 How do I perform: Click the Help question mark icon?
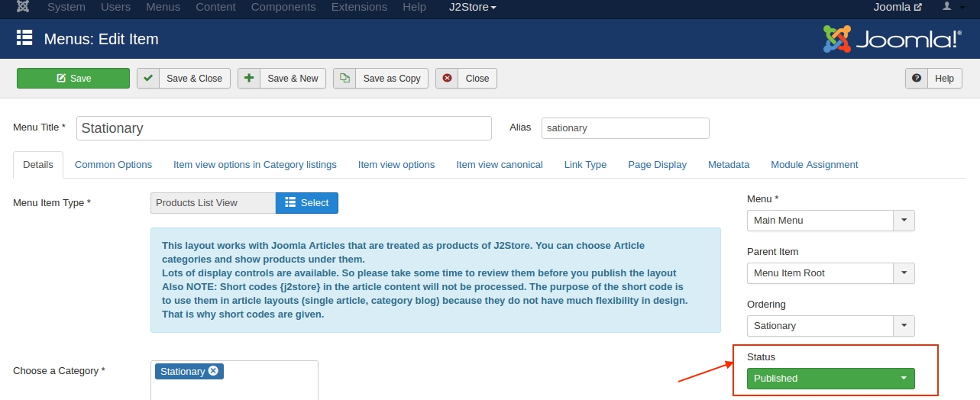pyautogui.click(x=917, y=78)
